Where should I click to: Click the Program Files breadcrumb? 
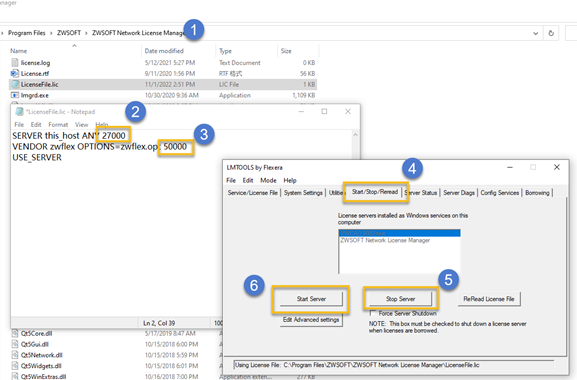26,33
